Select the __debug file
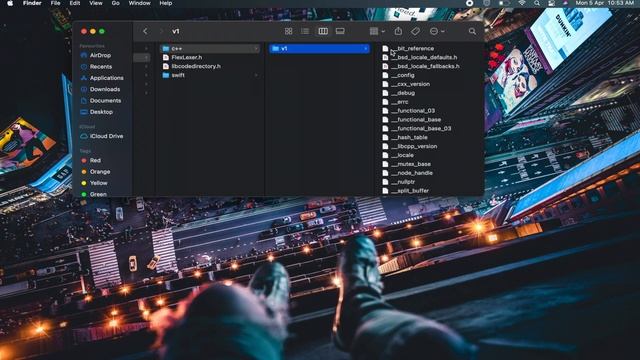 point(403,93)
